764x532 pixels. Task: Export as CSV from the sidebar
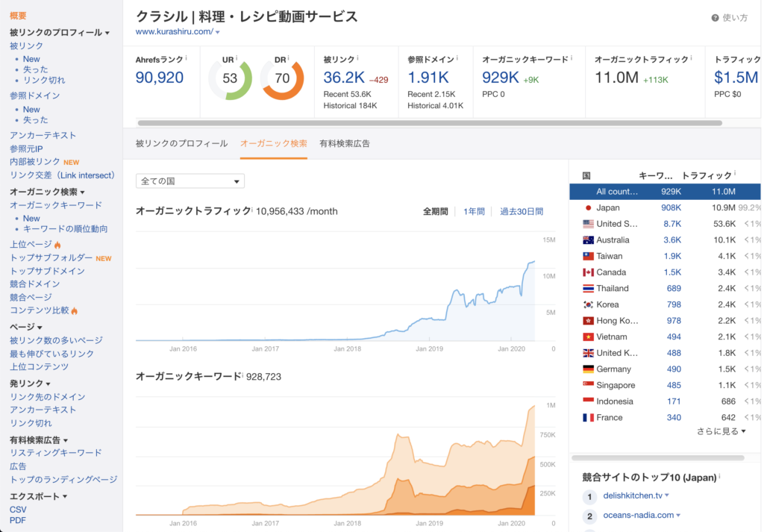[x=18, y=510]
